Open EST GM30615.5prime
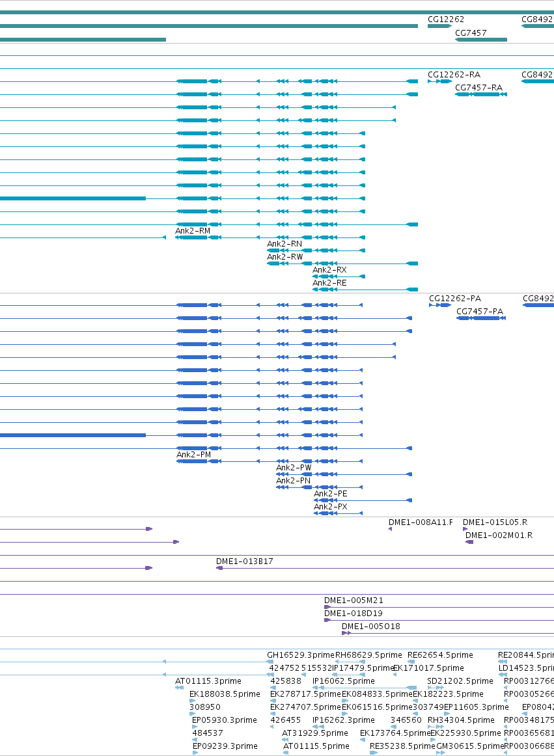 469,746
